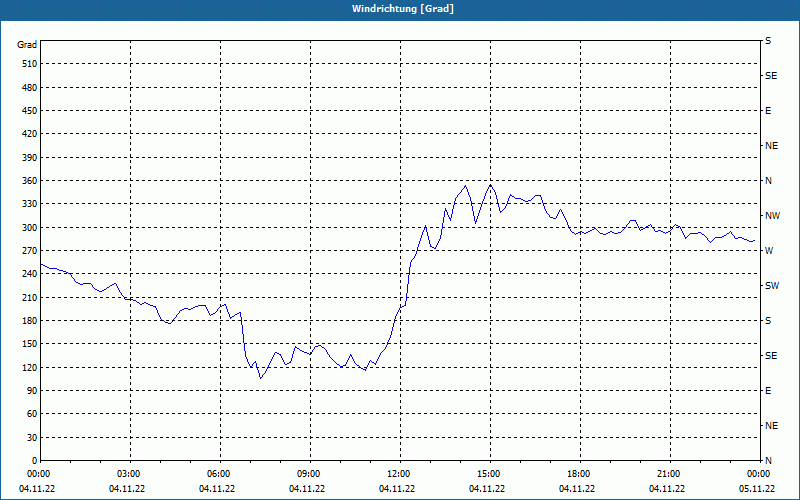
Task: Click the 390 y-axis label
Action: 29,157
